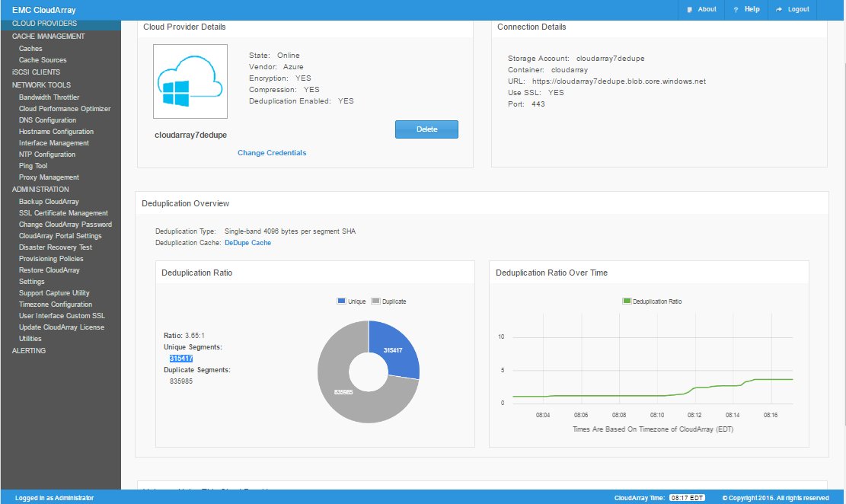Screen dimensions: 846x504
Task: Open Backup CloudArray
Action: [49, 201]
